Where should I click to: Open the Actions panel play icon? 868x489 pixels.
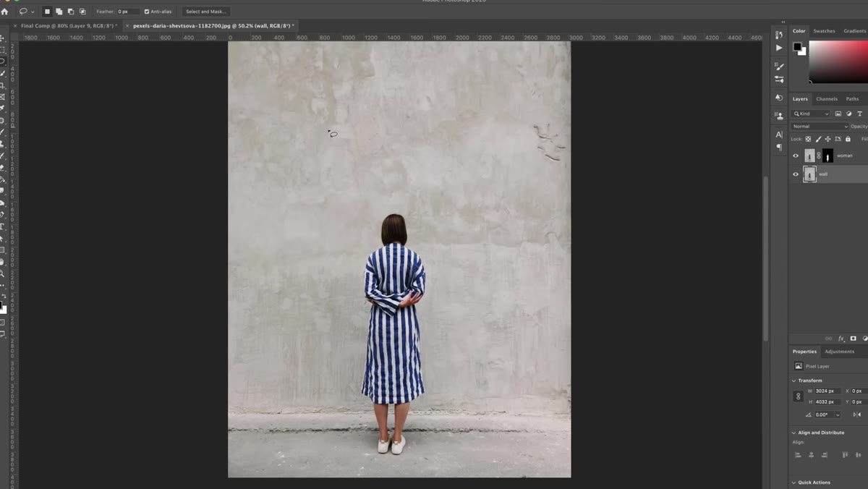point(779,48)
